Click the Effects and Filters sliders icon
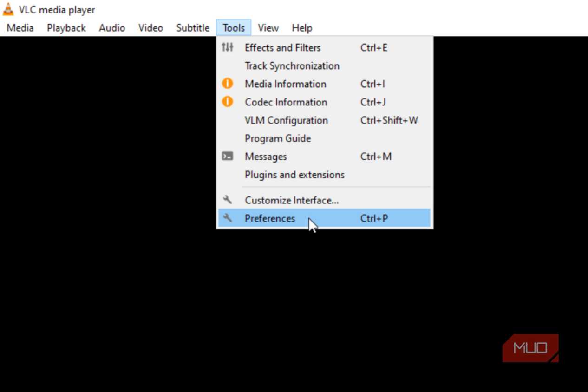Image resolution: width=588 pixels, height=392 pixels. tap(227, 47)
